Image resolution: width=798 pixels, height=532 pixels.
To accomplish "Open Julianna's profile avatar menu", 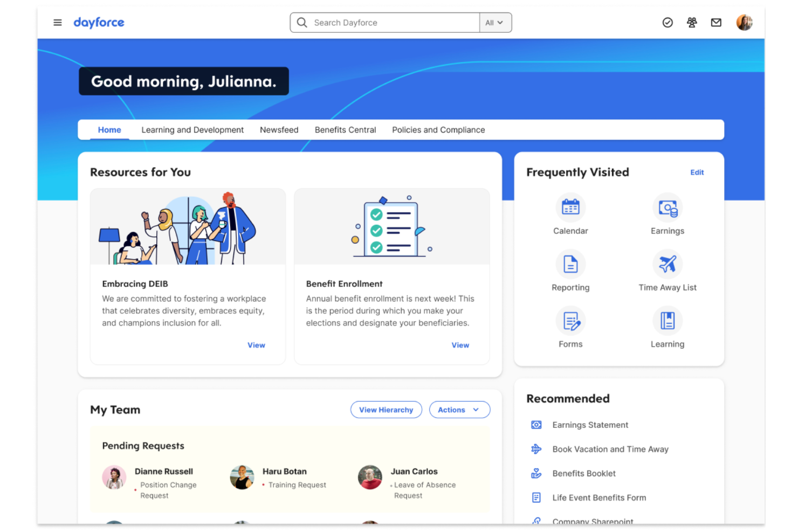I will point(744,22).
